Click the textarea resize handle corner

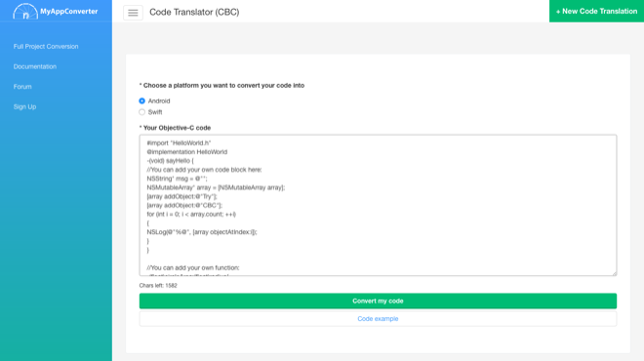pyautogui.click(x=614, y=273)
